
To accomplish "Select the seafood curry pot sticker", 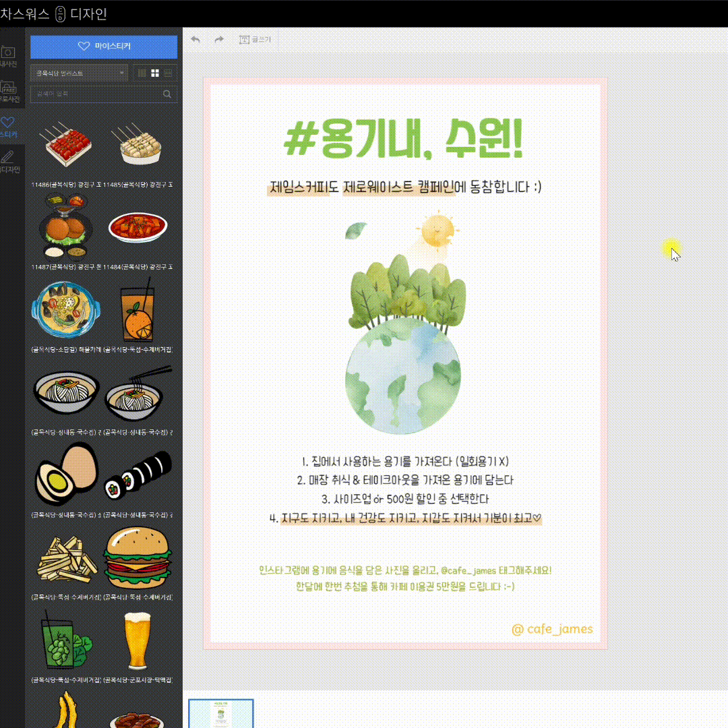I will 66,309.
